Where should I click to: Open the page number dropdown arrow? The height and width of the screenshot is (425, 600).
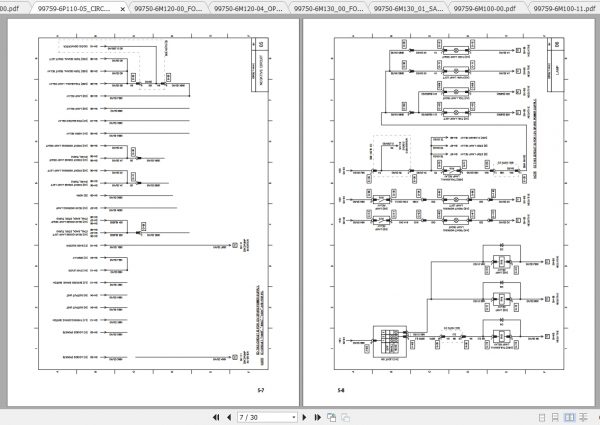click(293, 417)
